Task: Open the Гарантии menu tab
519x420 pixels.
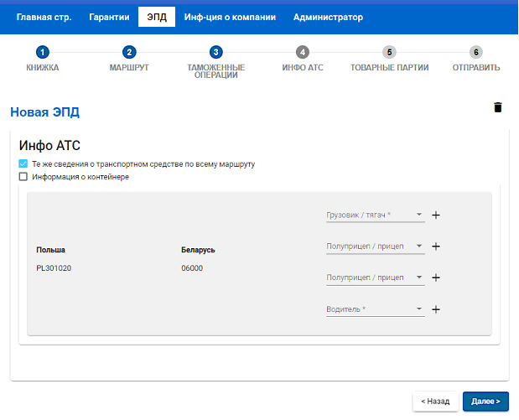Action: point(109,17)
